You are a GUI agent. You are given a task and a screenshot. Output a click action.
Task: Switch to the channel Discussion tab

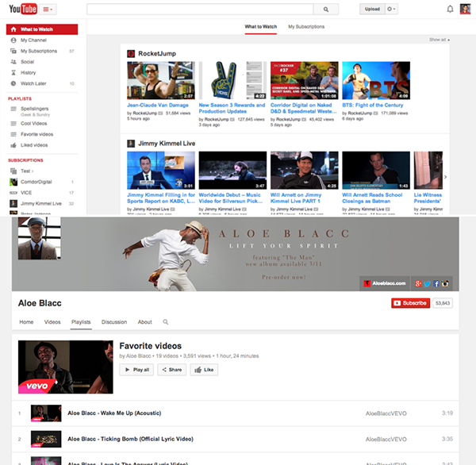[114, 322]
